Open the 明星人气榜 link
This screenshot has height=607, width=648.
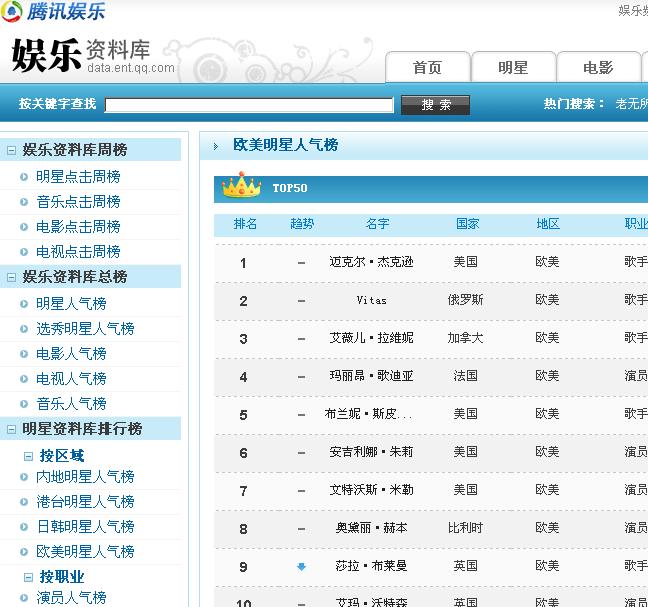coord(71,304)
